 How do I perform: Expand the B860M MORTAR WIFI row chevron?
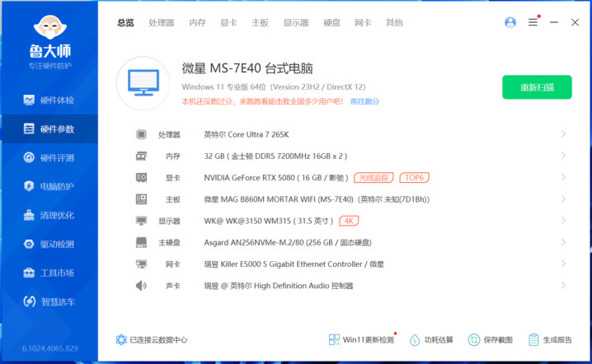[x=563, y=198]
